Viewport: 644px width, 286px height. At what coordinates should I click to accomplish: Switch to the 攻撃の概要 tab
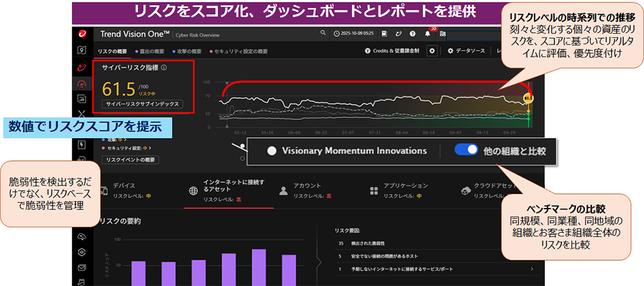tap(187, 52)
